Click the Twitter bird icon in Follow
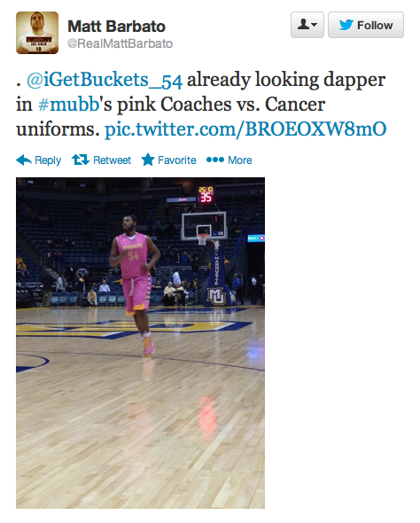Image resolution: width=420 pixels, height=523 pixels. click(346, 25)
